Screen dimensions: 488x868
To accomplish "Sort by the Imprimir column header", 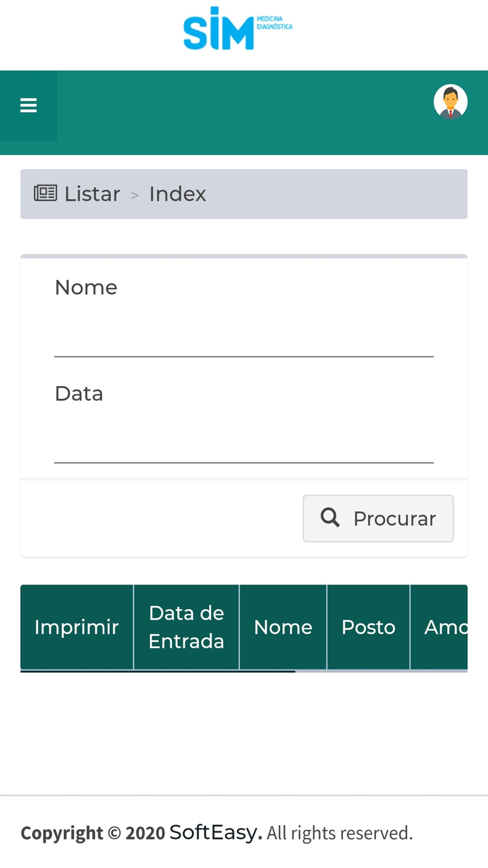I will click(77, 627).
